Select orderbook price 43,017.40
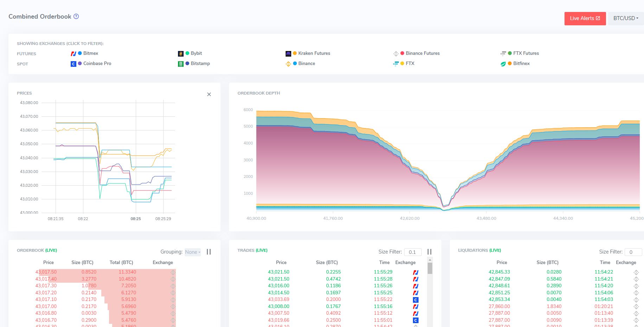 point(46,279)
